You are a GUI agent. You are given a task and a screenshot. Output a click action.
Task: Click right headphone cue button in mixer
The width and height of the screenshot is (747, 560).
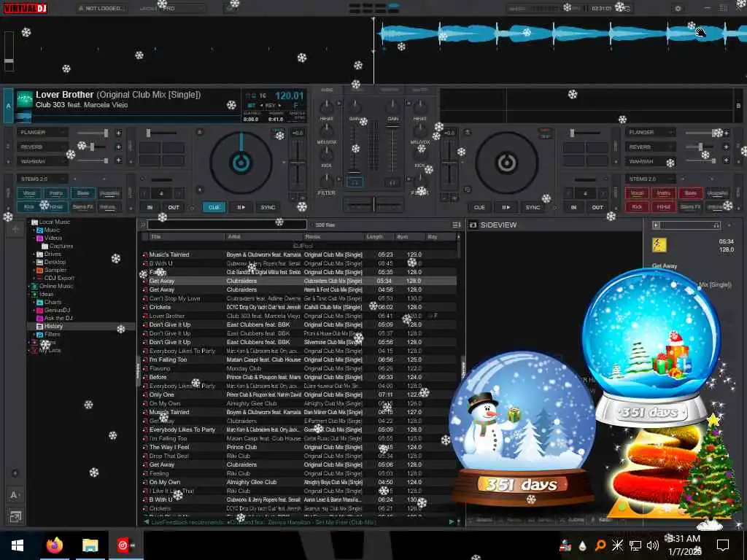(392, 182)
